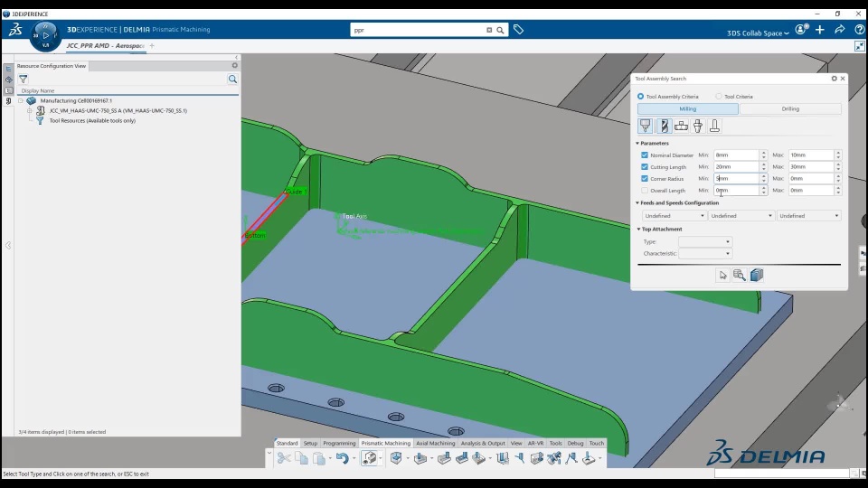Run the search with the magnifier list icon
This screenshot has width=868, height=488.
pyautogui.click(x=740, y=275)
